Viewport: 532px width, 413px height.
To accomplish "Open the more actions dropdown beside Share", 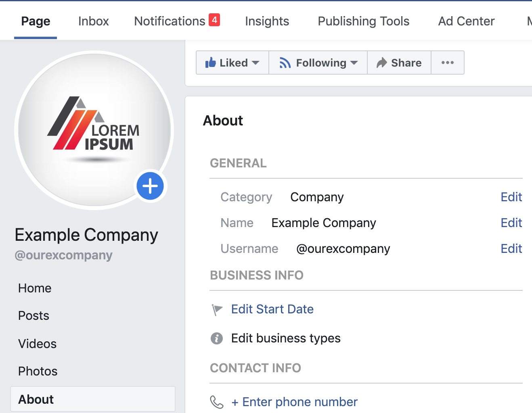I will tap(447, 63).
